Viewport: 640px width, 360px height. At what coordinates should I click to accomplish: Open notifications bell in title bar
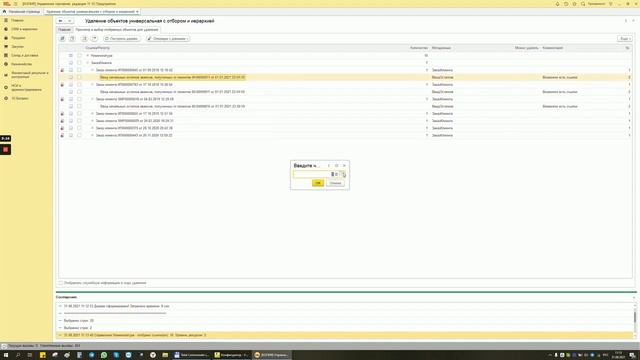(x=557, y=4)
